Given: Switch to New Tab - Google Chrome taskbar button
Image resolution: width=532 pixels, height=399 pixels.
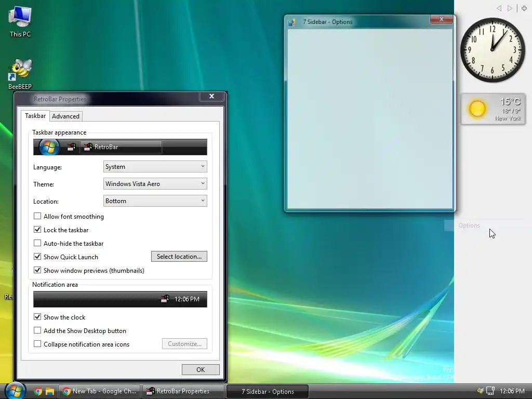Looking at the screenshot, I should point(100,391).
